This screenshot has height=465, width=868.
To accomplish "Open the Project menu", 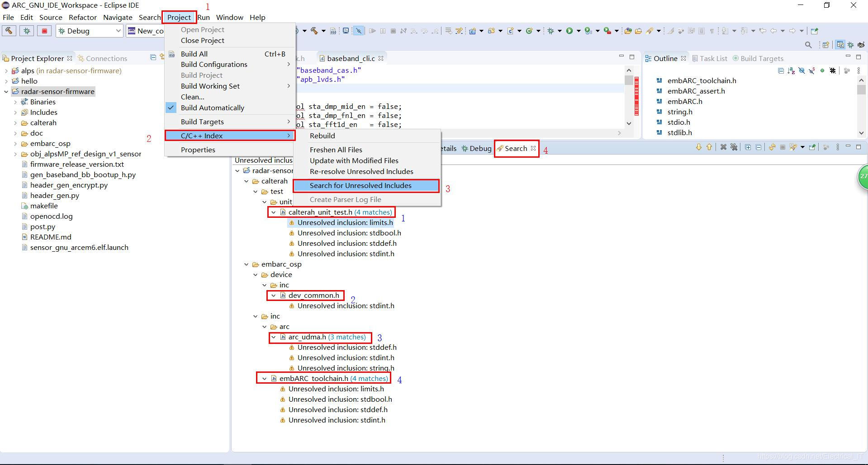I will (179, 17).
